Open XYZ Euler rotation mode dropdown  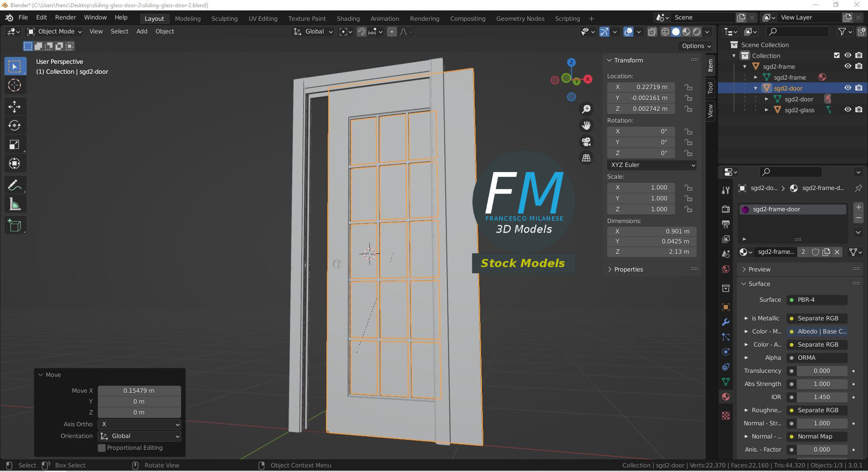coord(651,165)
